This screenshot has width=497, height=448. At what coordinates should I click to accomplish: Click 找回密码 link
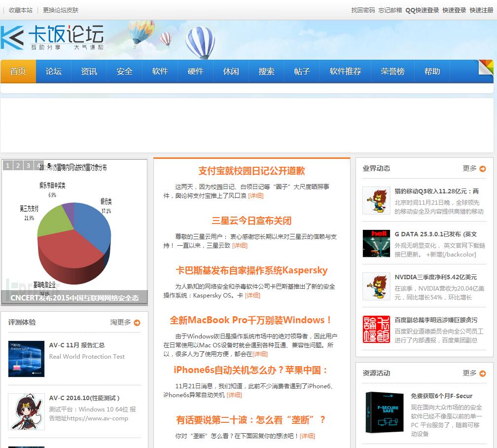coord(363,10)
